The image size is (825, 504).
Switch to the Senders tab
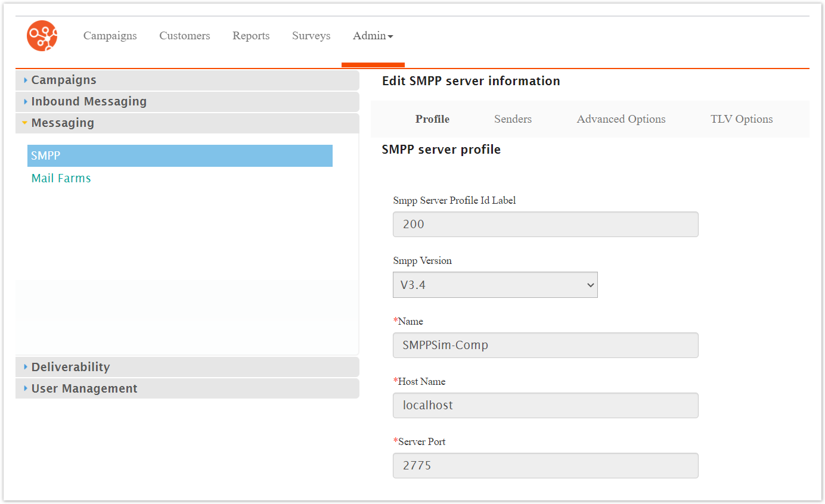click(513, 119)
